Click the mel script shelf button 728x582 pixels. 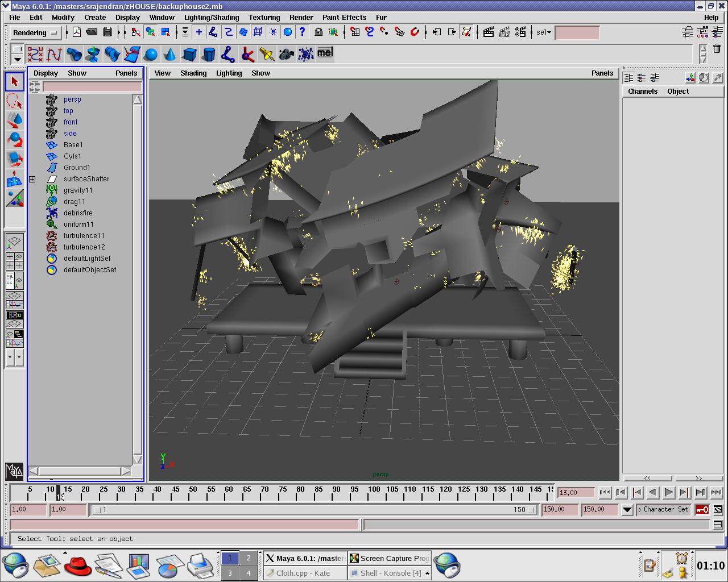point(325,53)
